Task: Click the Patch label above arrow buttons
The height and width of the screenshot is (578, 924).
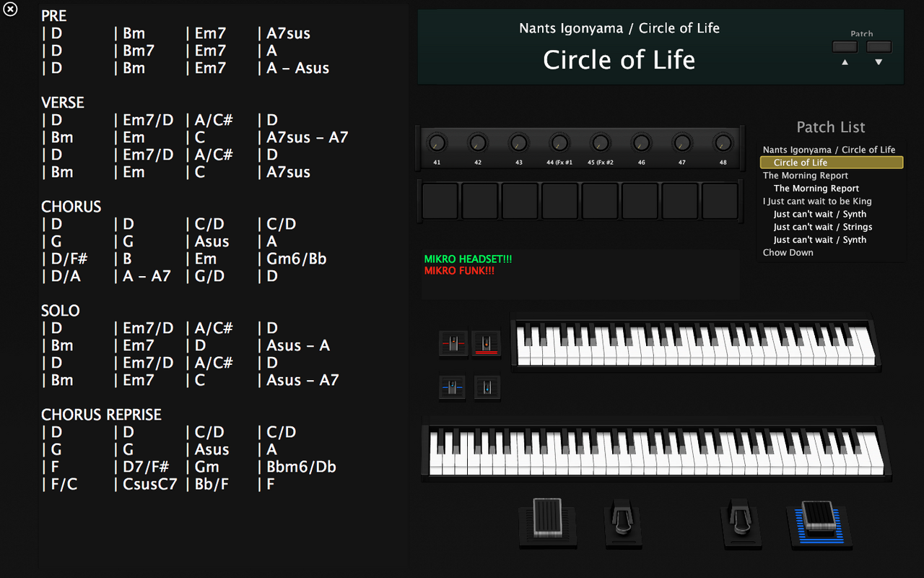Action: click(862, 34)
